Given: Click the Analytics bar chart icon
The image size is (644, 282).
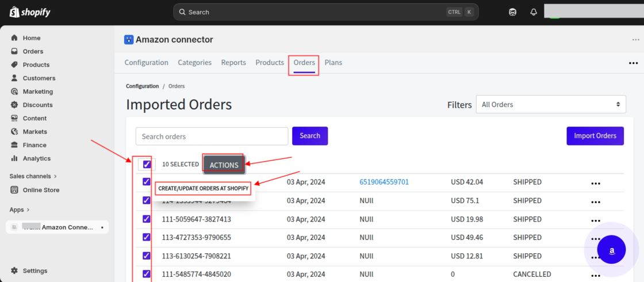Looking at the screenshot, I should [14, 158].
